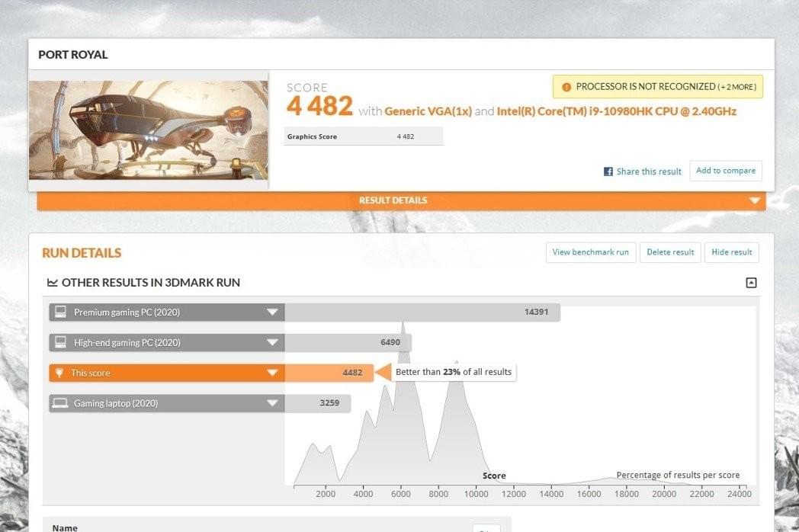Screen dimensions: 799x532
Task: Expand the This score dropdown arrow
Action: pyautogui.click(x=273, y=373)
